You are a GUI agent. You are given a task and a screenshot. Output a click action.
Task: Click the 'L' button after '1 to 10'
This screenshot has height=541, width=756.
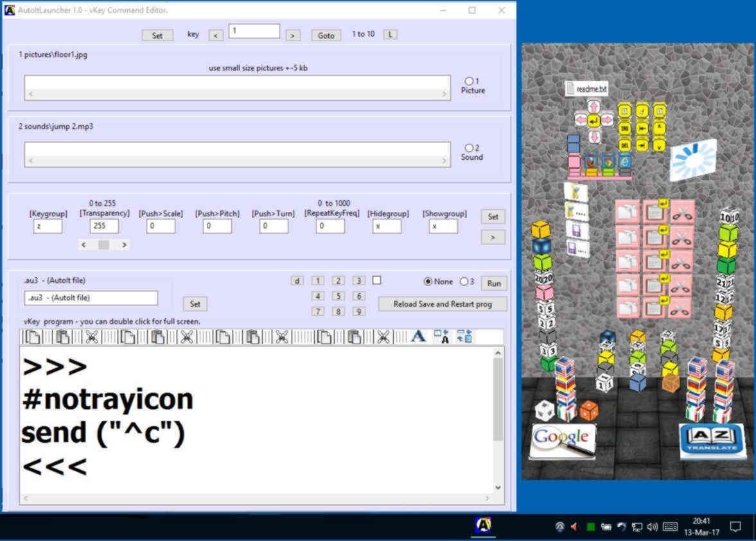[391, 34]
